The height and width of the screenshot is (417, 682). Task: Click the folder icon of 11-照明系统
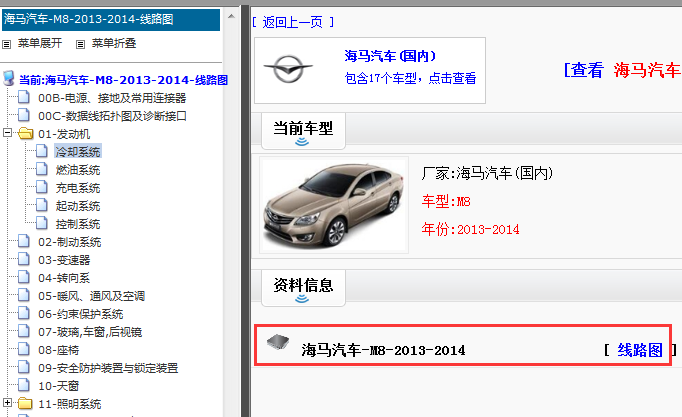pyautogui.click(x=26, y=404)
